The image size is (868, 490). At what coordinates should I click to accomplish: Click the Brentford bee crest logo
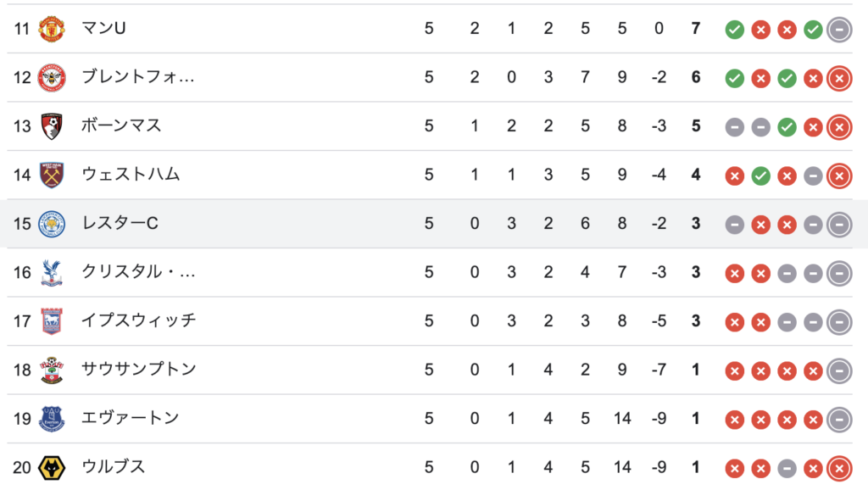coord(52,77)
